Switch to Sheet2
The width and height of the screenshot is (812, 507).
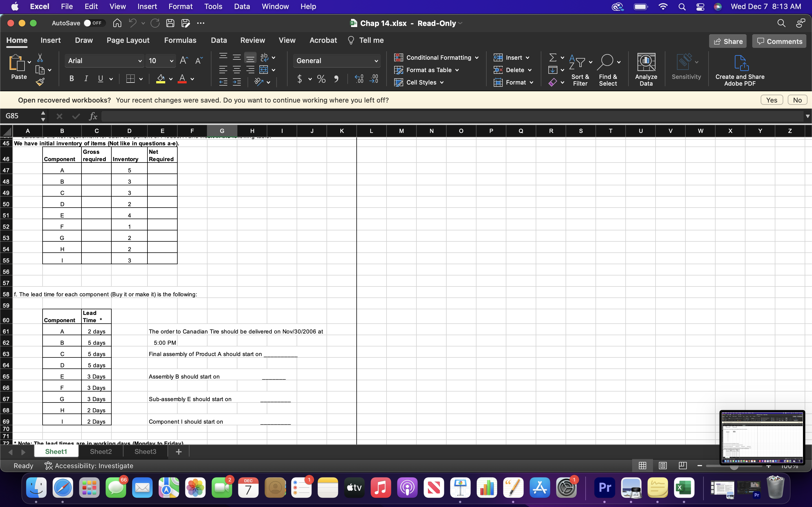[x=100, y=451]
